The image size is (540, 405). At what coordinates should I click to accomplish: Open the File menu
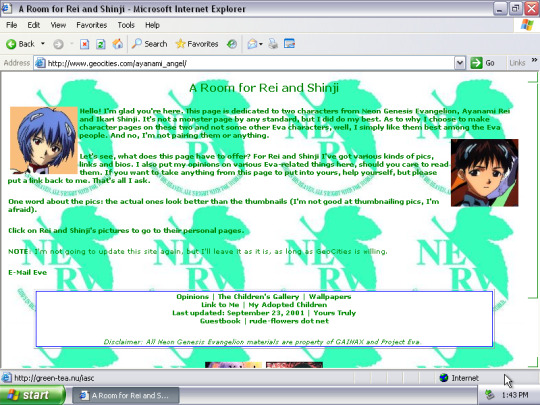[11, 25]
